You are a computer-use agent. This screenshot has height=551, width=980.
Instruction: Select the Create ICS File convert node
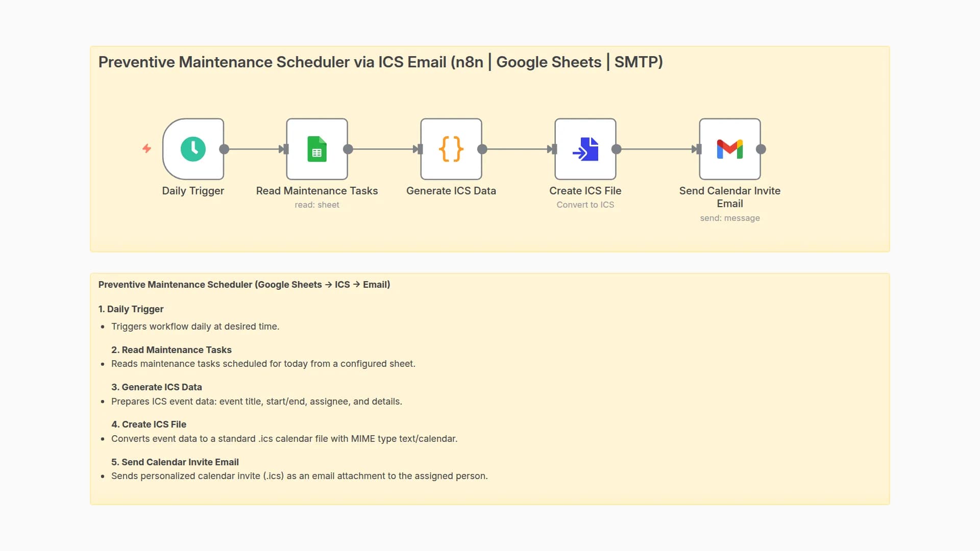(x=585, y=149)
